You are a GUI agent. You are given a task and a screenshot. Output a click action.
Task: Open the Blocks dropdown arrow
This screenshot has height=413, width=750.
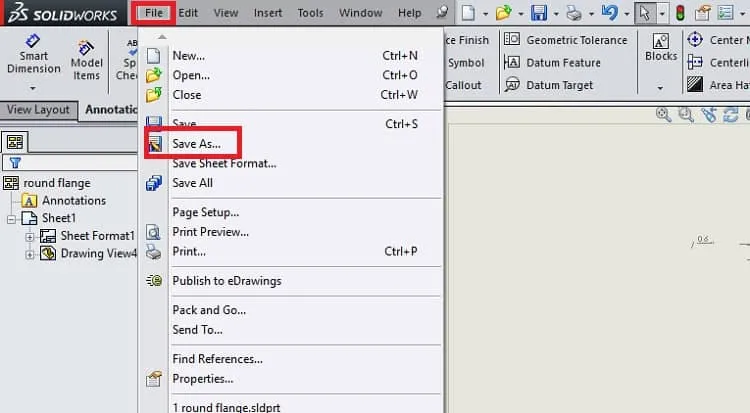coord(660,88)
